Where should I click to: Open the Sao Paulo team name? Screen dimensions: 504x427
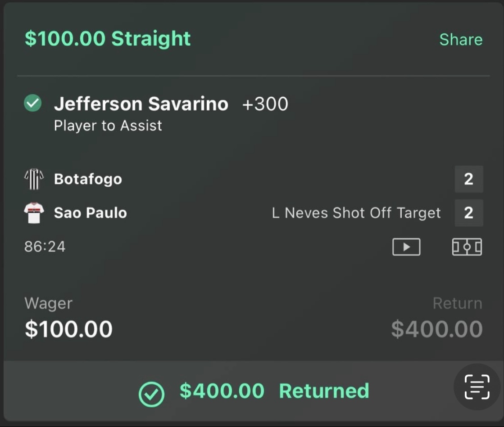tap(90, 213)
